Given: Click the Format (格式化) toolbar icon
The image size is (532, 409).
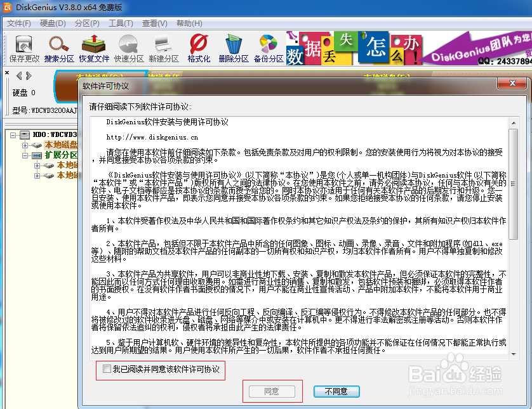Looking at the screenshot, I should click(199, 49).
